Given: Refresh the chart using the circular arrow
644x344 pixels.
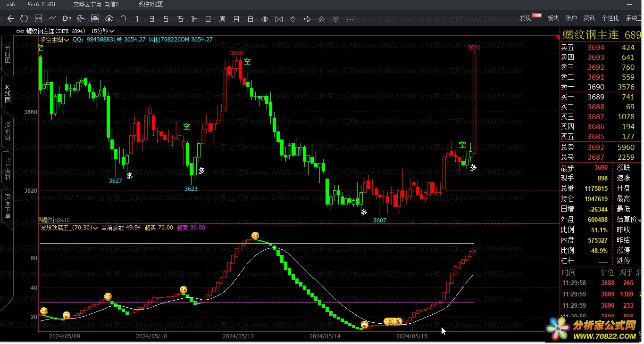Looking at the screenshot, I should tap(24, 19).
